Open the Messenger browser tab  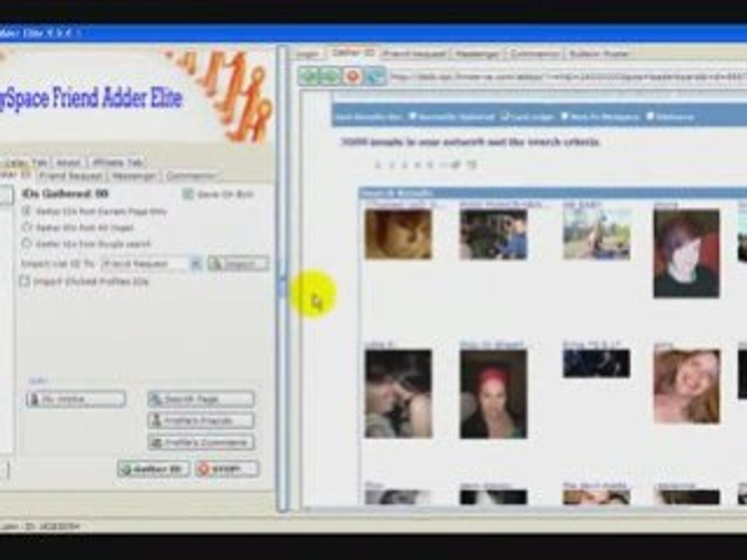[x=478, y=54]
